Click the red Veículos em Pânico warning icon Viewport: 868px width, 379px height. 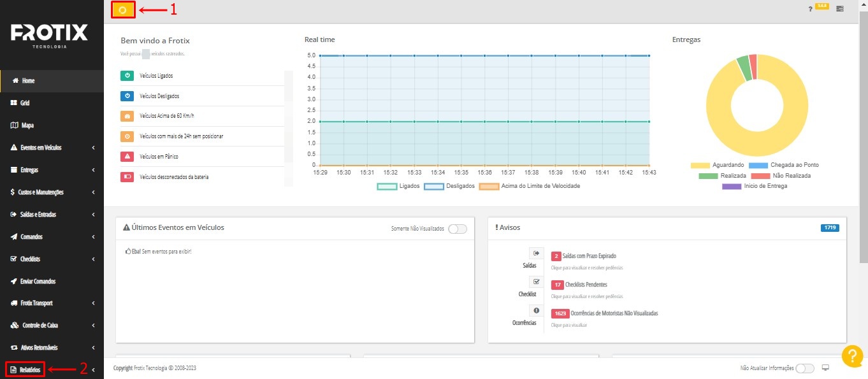coord(127,157)
